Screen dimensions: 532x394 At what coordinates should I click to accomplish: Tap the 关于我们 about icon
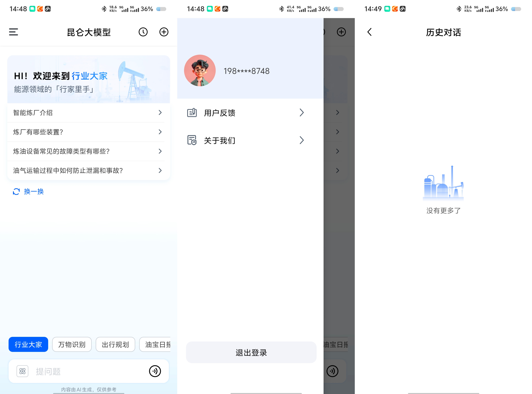click(x=192, y=140)
